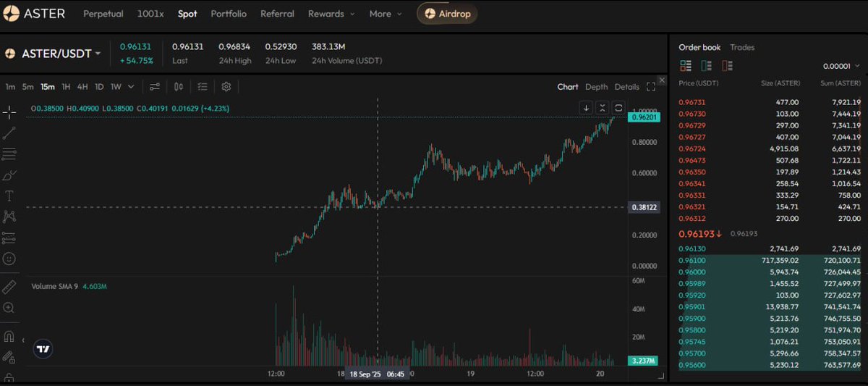Screen dimensions: 868x386
Task: Click bid price 0.95901
Action: pyautogui.click(x=691, y=307)
